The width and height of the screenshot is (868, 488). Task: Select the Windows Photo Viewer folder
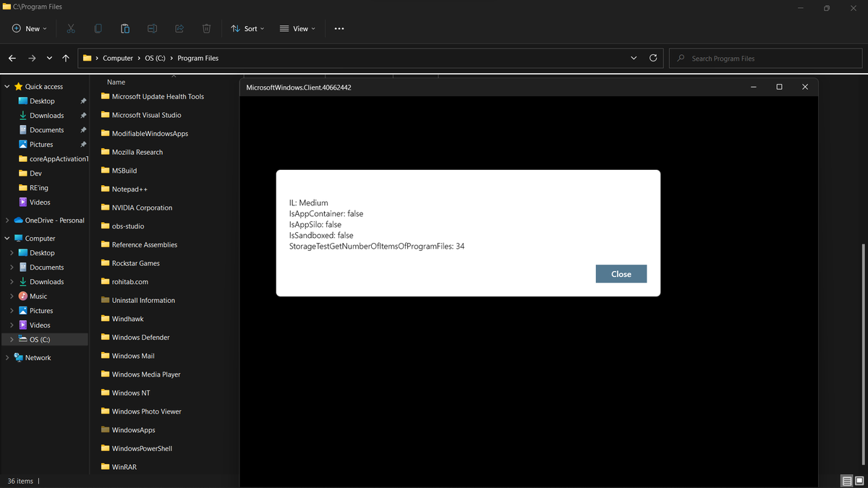141,411
